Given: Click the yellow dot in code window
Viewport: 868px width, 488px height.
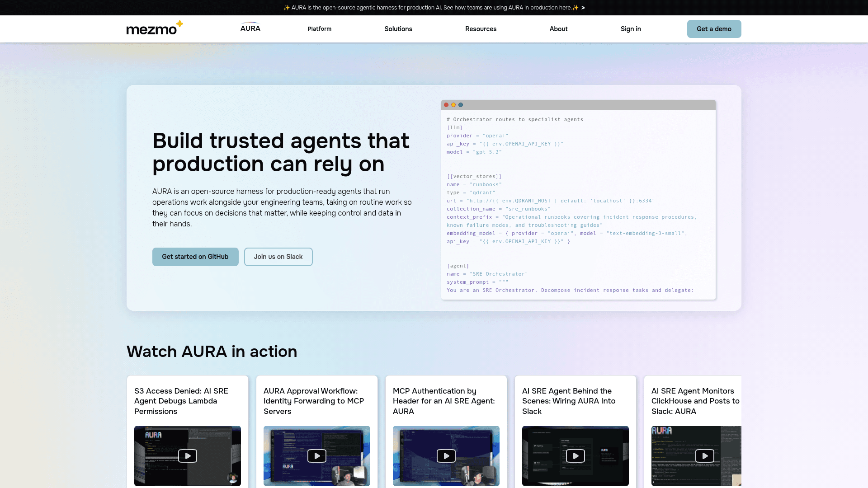Looking at the screenshot, I should point(453,105).
